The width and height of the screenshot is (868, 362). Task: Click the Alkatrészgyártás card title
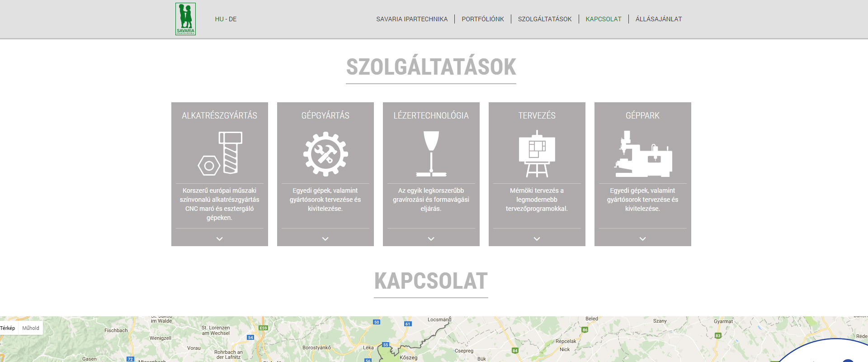[x=220, y=115]
